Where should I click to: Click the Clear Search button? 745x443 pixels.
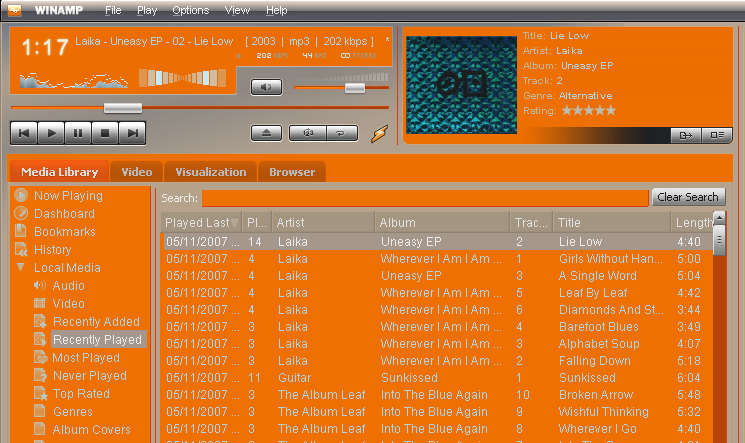(x=688, y=197)
